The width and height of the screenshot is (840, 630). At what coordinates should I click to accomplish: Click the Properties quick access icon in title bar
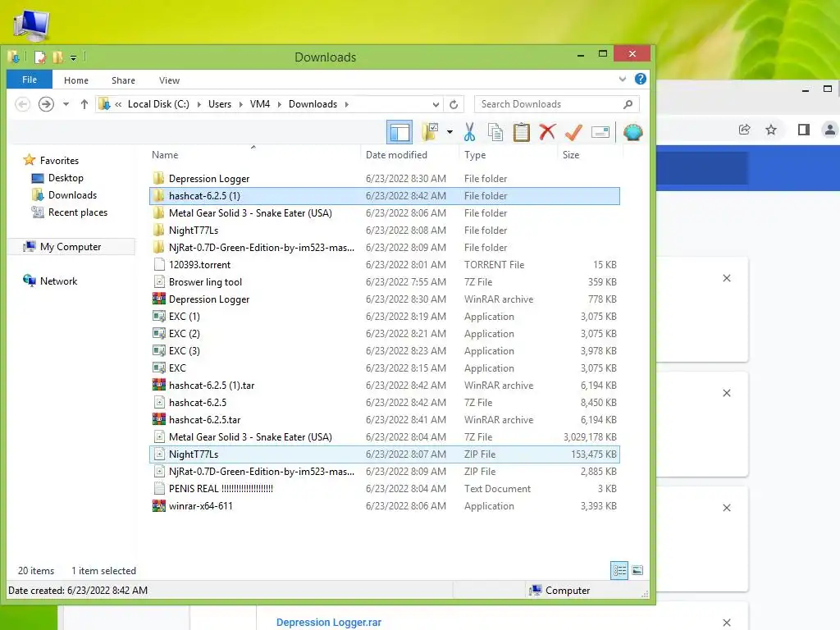(39, 57)
